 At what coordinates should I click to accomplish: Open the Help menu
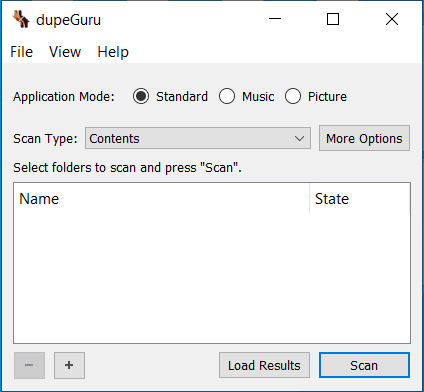113,52
